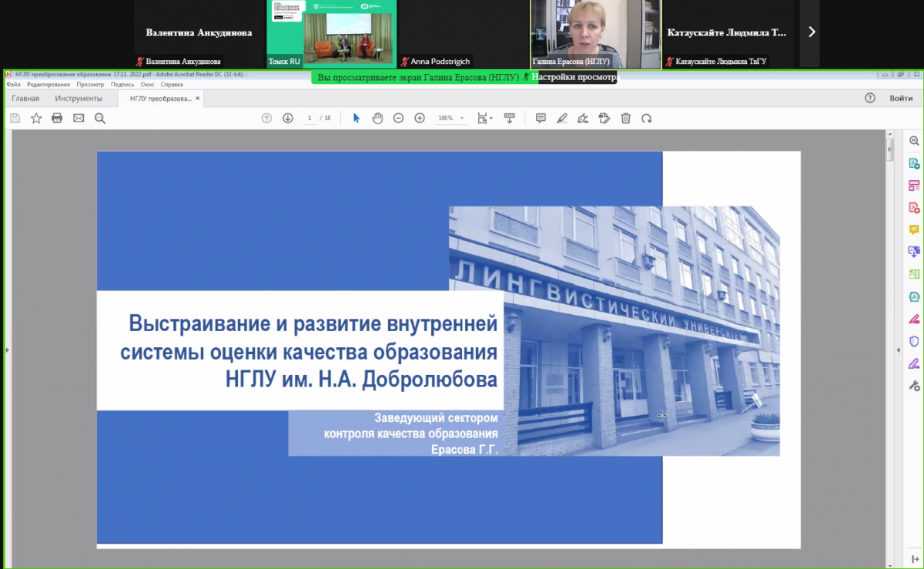Viewport: 924px width, 569px height.
Task: Zoom out with minus icon
Action: point(398,118)
